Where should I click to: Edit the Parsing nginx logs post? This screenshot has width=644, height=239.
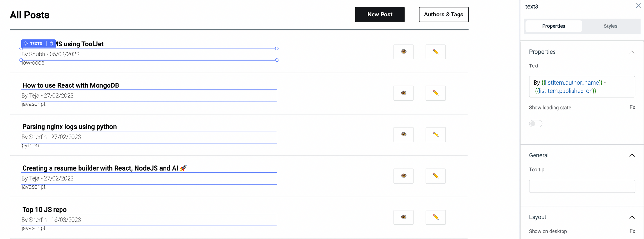pos(435,134)
